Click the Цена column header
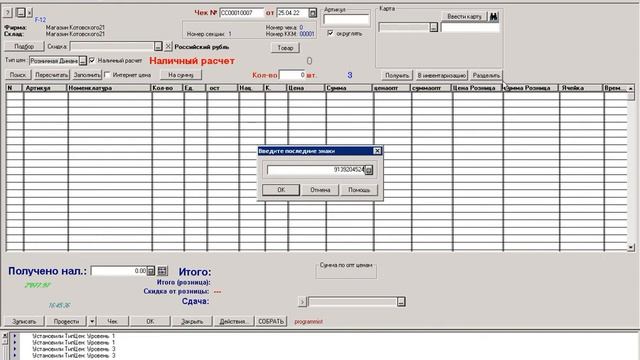 click(307, 88)
